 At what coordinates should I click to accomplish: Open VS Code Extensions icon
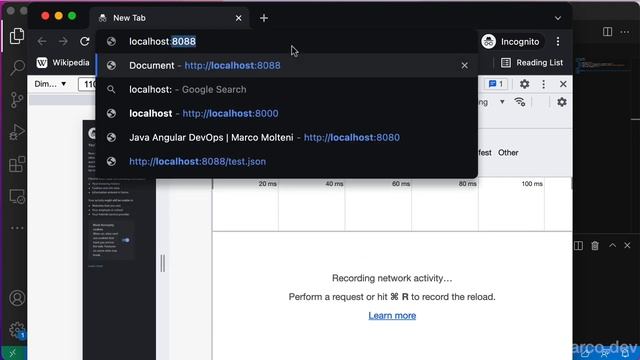point(17,164)
